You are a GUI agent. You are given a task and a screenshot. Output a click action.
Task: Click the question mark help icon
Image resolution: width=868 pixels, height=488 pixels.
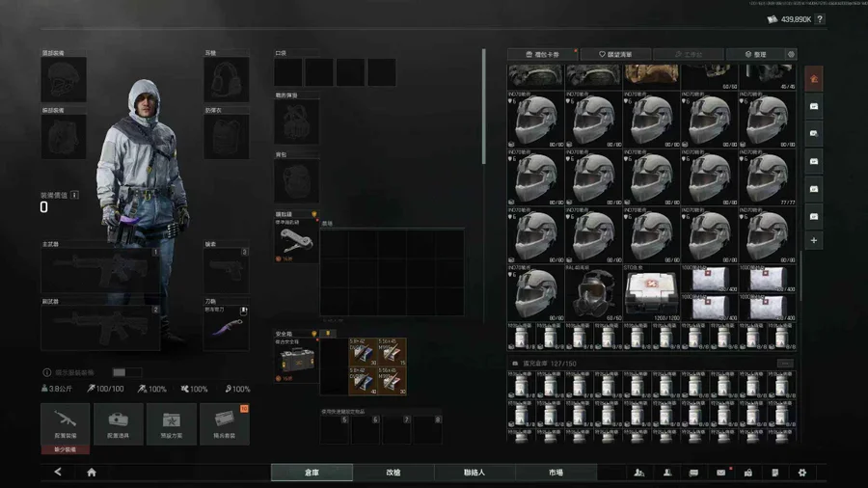tap(820, 19)
